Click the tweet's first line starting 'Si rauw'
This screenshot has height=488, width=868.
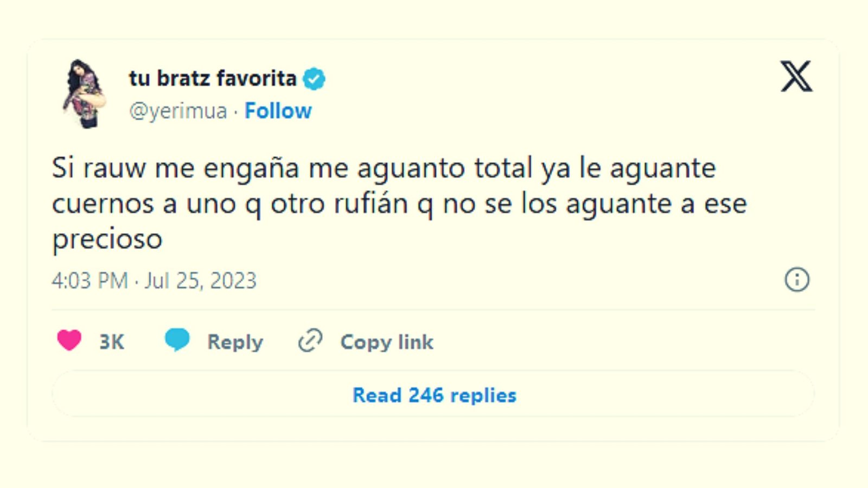point(383,168)
